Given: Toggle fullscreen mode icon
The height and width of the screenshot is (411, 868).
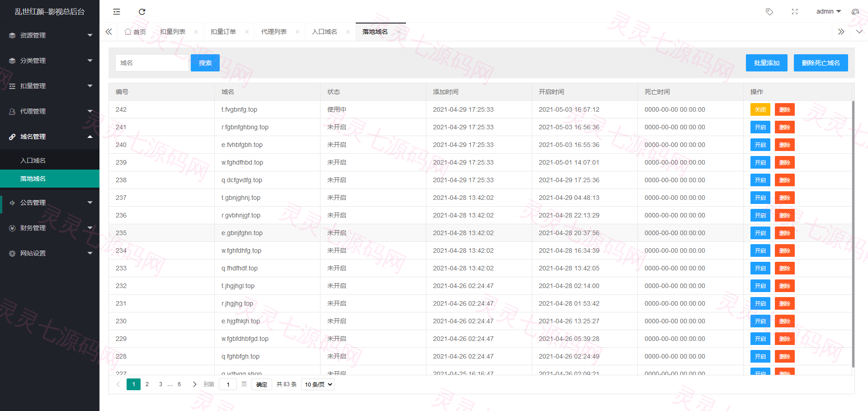Looking at the screenshot, I should (795, 12).
